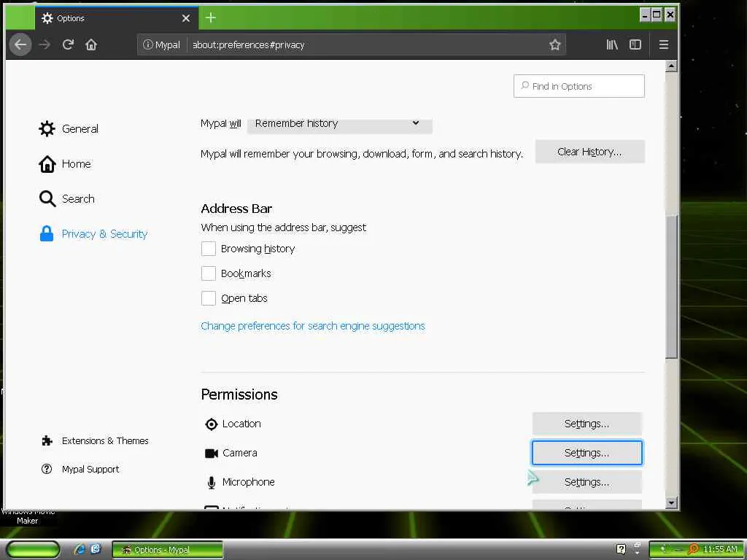Open search engine suggestions preferences link
The height and width of the screenshot is (560, 747).
312,326
